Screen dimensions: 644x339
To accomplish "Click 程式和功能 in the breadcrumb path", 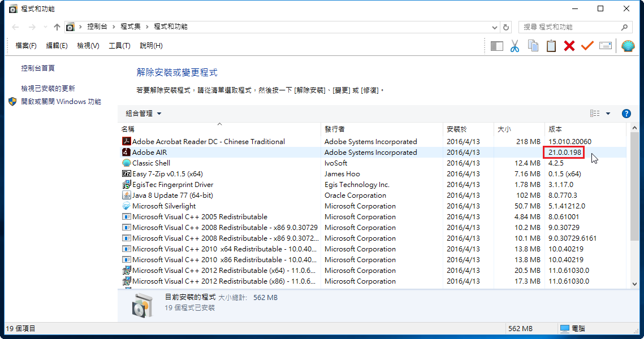I will (170, 27).
